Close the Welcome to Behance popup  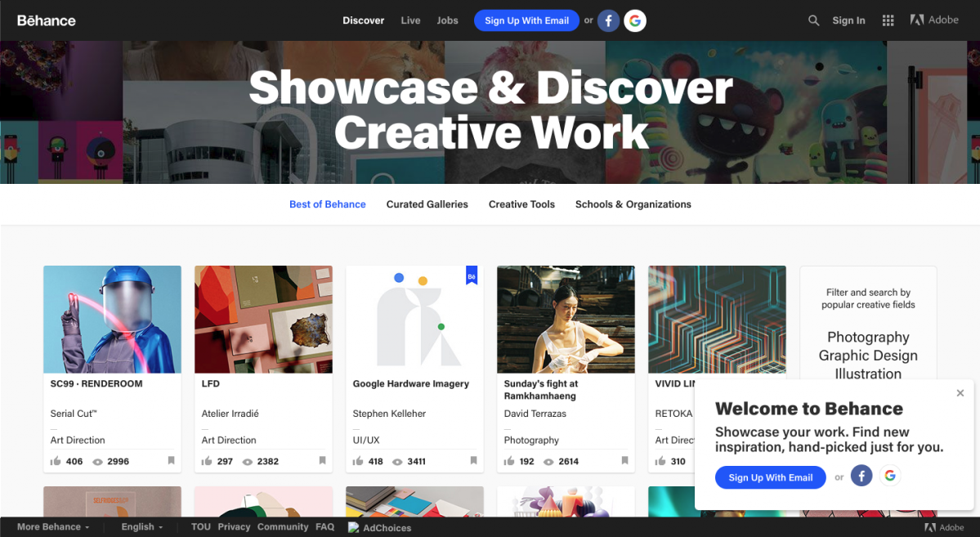pos(960,393)
